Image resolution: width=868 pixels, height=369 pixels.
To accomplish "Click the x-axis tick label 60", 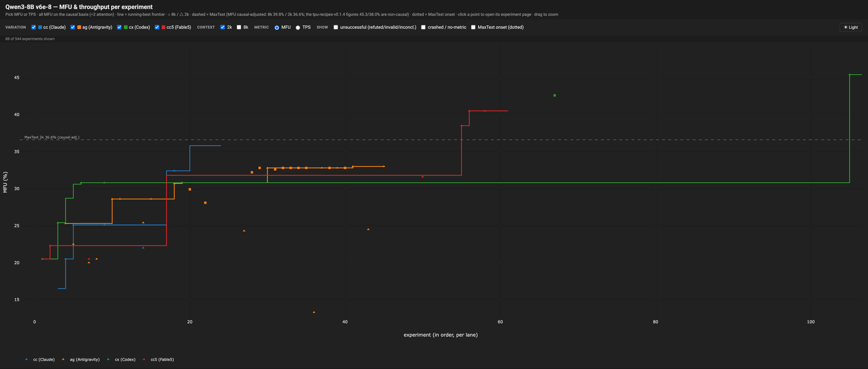I will point(500,322).
